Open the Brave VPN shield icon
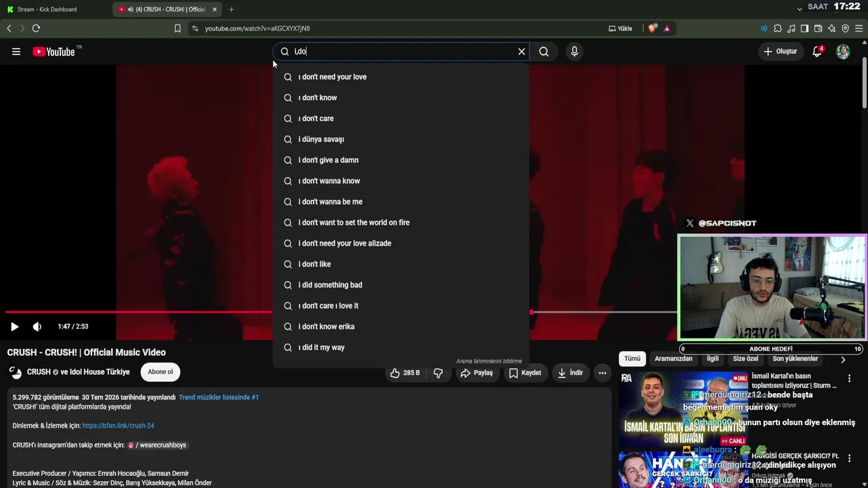This screenshot has height=488, width=868. pyautogui.click(x=845, y=28)
